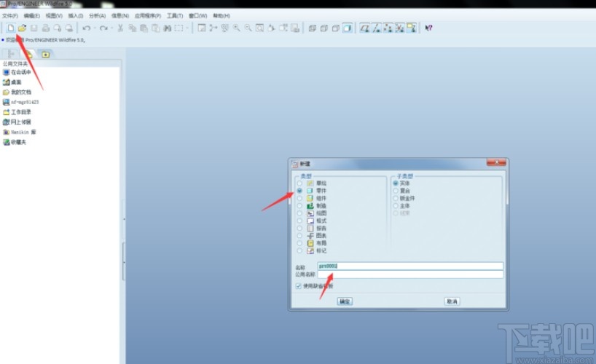Select 草绘 type radio button
This screenshot has height=364, width=596.
(x=299, y=183)
